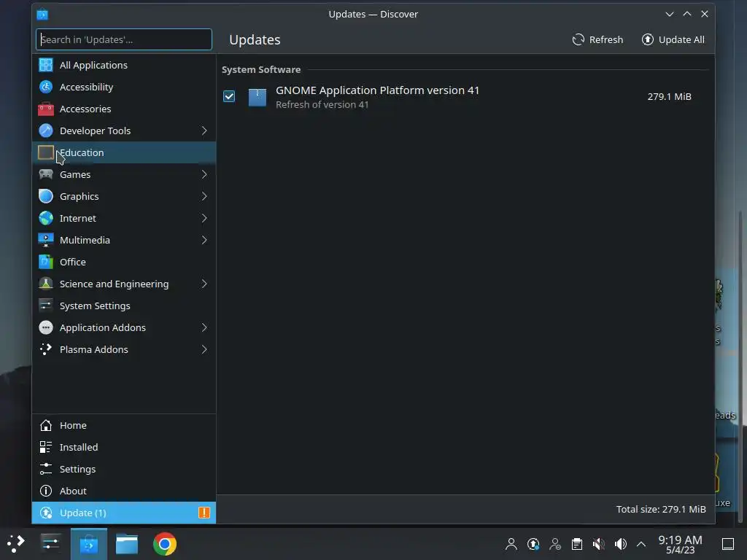Image resolution: width=747 pixels, height=560 pixels.
Task: Expand the Science and Engineering arrow
Action: click(x=204, y=284)
